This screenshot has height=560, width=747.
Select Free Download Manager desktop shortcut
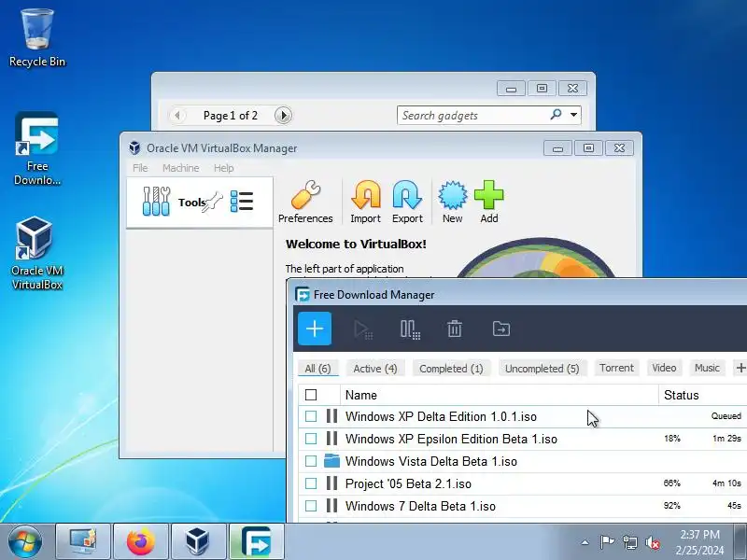pos(37,149)
